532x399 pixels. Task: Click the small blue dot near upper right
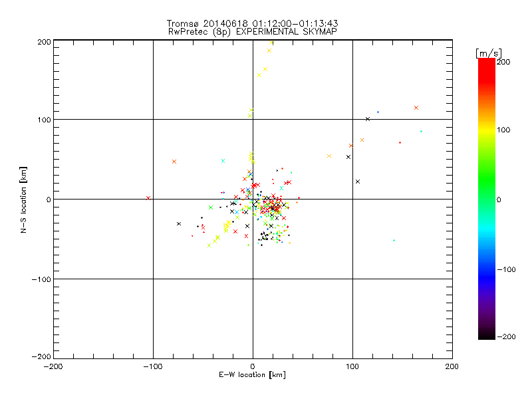click(x=378, y=112)
